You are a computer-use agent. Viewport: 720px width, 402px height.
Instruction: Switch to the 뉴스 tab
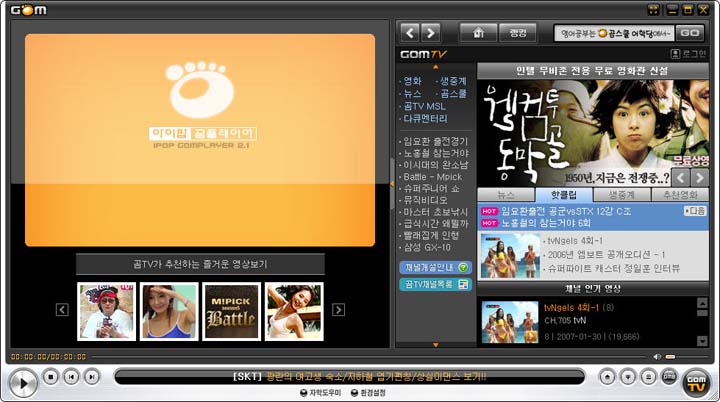(506, 195)
